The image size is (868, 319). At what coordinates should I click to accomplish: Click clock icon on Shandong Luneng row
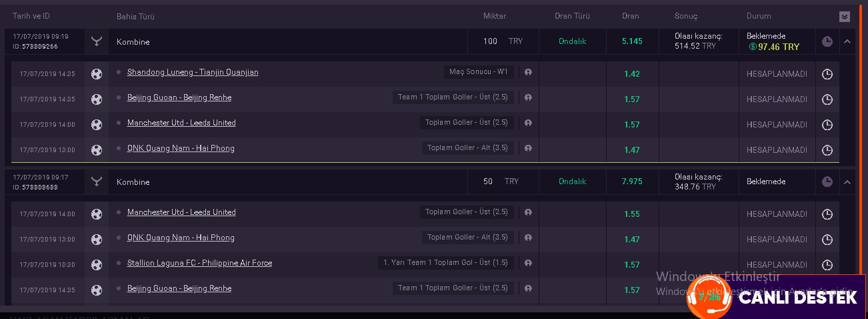pyautogui.click(x=827, y=74)
